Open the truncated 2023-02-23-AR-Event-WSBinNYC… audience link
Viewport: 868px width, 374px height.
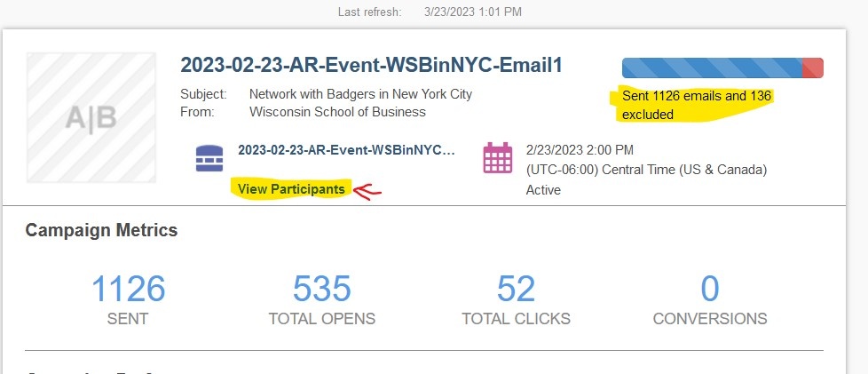point(346,149)
